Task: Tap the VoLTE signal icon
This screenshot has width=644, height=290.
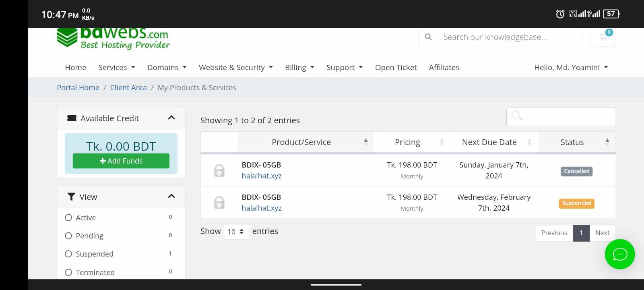Action: [573, 14]
